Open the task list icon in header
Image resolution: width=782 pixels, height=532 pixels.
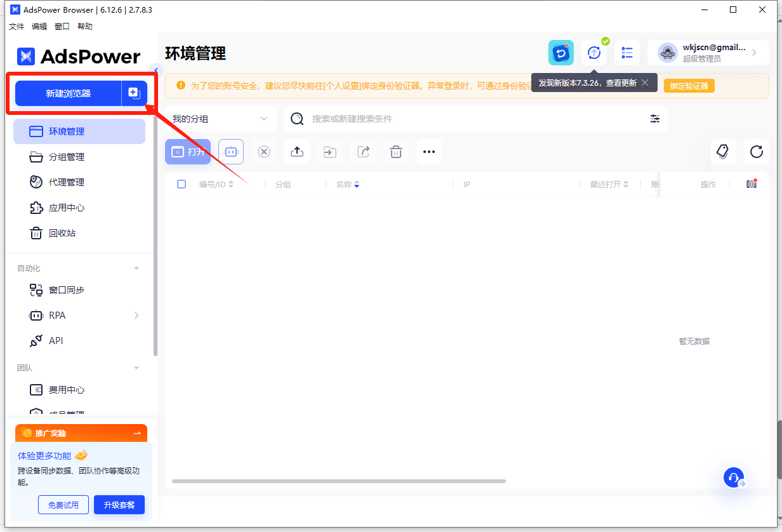627,53
